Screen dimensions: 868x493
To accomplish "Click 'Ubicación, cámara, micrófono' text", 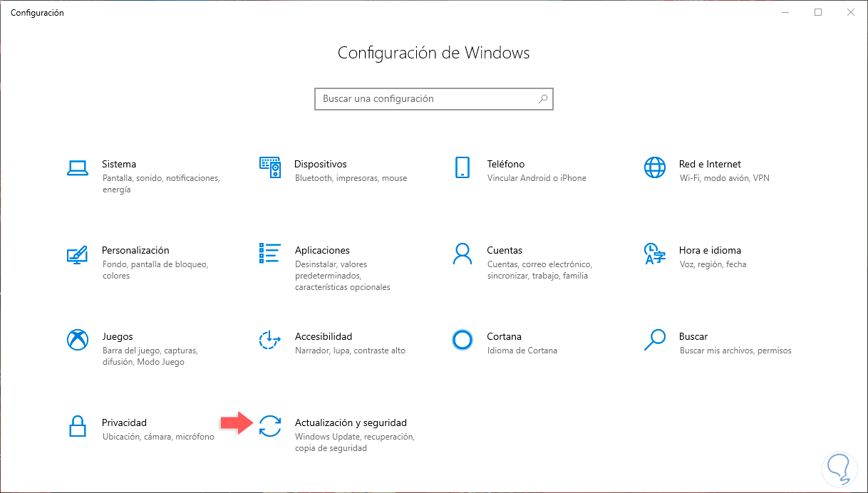I will pyautogui.click(x=158, y=437).
